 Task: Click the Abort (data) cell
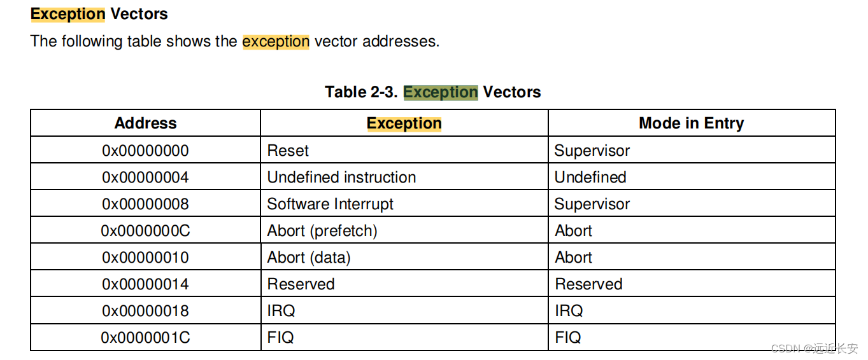tap(309, 258)
